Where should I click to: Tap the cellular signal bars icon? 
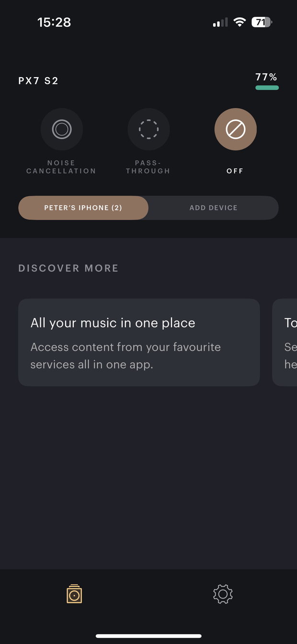220,23
